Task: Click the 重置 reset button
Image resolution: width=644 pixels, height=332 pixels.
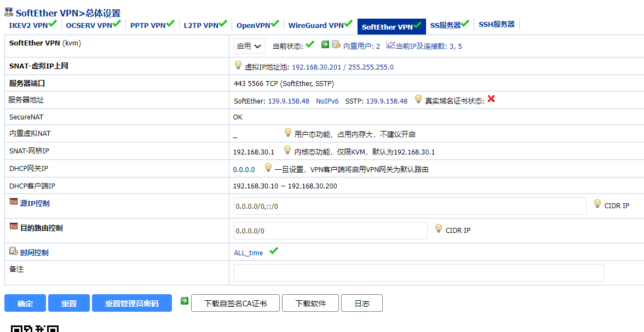Action: point(69,304)
